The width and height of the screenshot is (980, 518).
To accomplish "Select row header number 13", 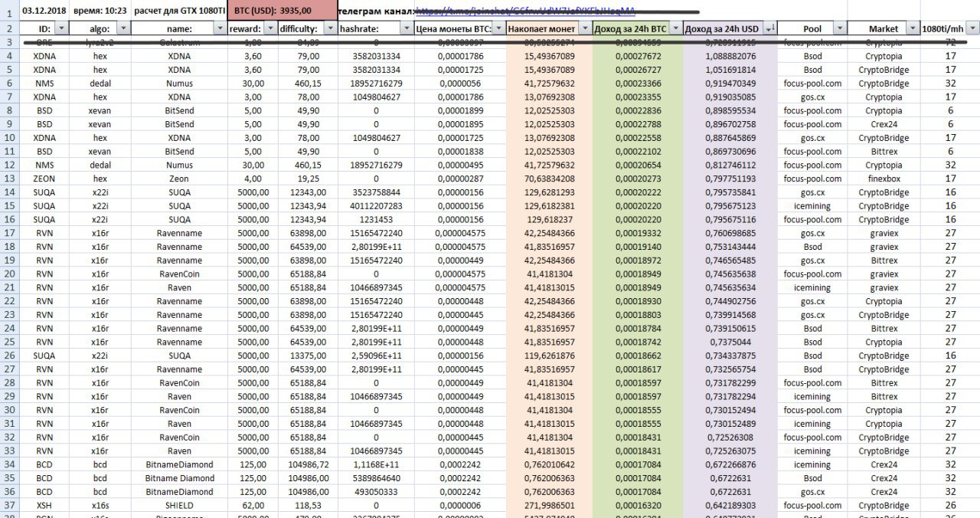I will (x=9, y=178).
